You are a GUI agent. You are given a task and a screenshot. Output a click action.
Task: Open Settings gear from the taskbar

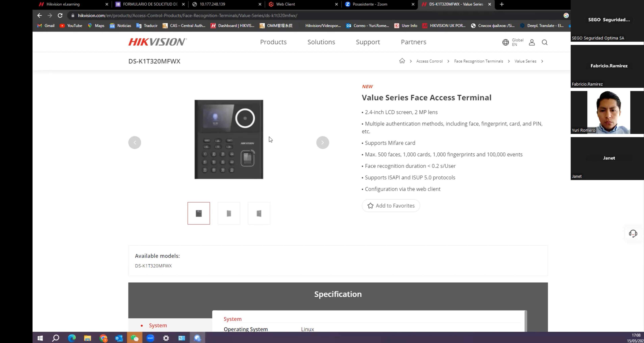click(x=166, y=338)
